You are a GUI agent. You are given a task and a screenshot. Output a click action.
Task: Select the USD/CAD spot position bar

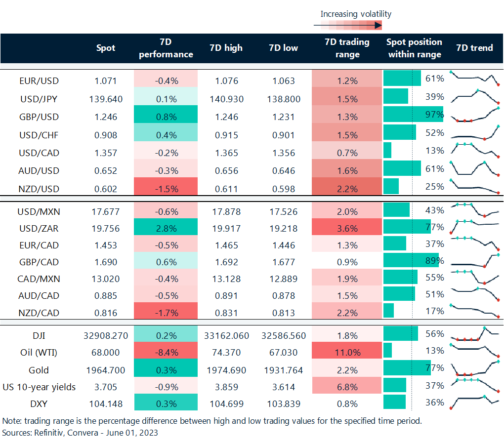387,150
